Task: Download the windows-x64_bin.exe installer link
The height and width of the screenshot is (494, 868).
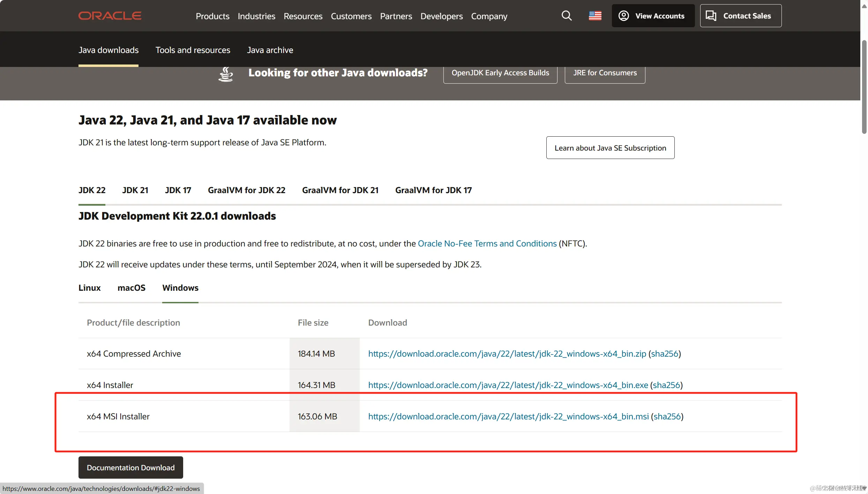Action: (508, 385)
